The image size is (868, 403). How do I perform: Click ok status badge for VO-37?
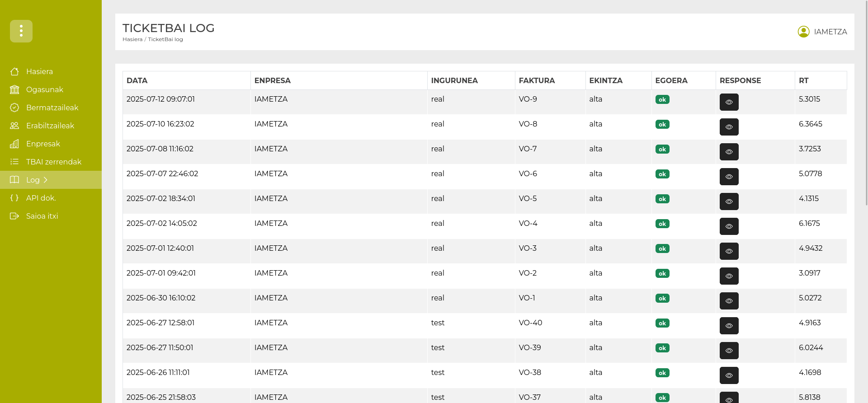point(662,398)
